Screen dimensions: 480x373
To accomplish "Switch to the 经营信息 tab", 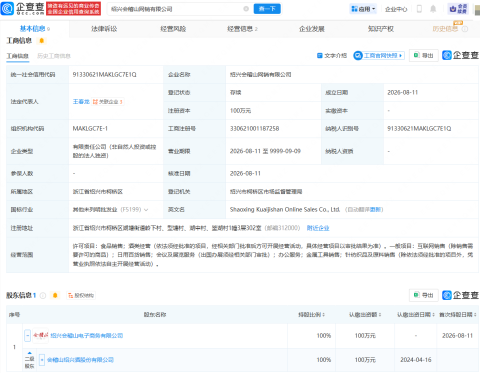I will (x=242, y=29).
